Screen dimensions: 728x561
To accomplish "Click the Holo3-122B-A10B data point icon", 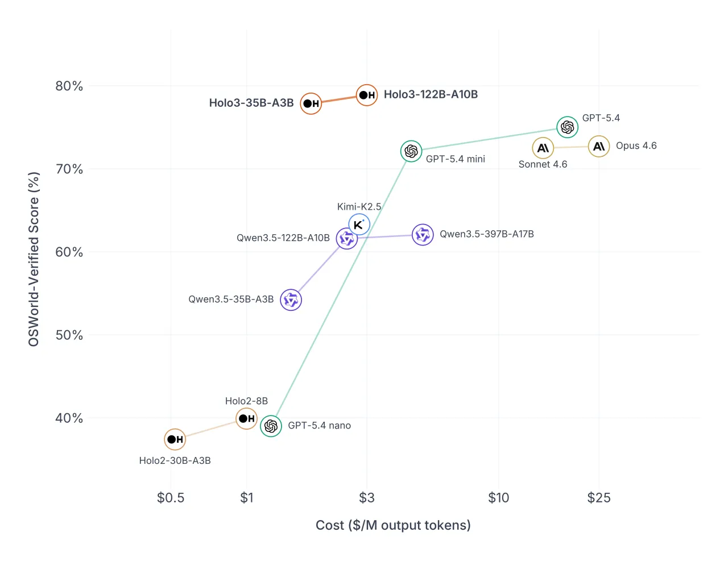I will pyautogui.click(x=367, y=95).
